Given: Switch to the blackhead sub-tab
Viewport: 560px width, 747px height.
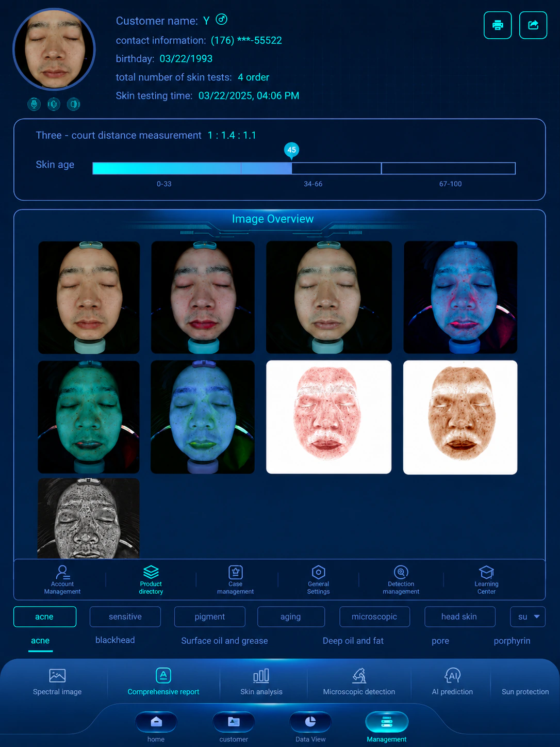Looking at the screenshot, I should 115,640.
